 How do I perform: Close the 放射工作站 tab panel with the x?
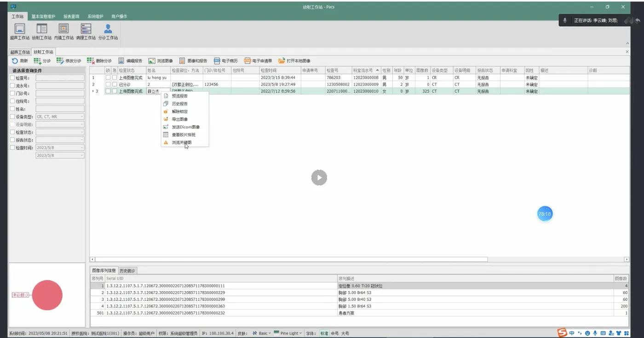pyautogui.click(x=627, y=52)
